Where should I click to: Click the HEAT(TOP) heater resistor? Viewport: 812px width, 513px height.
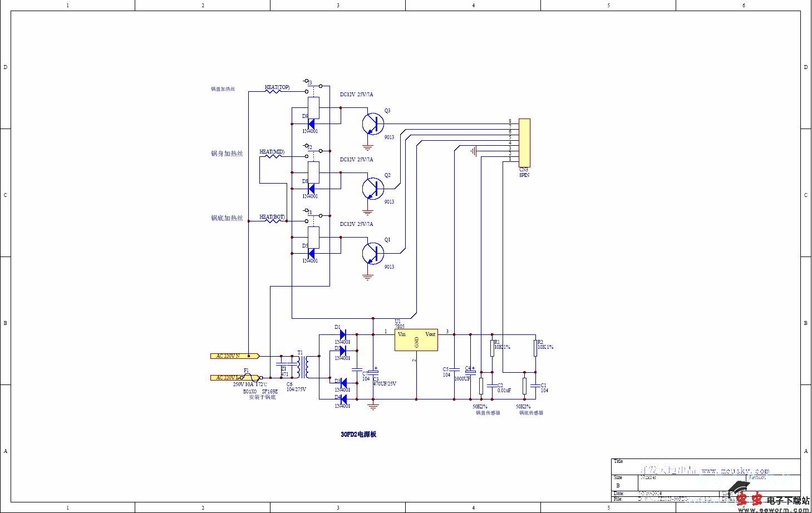273,91
